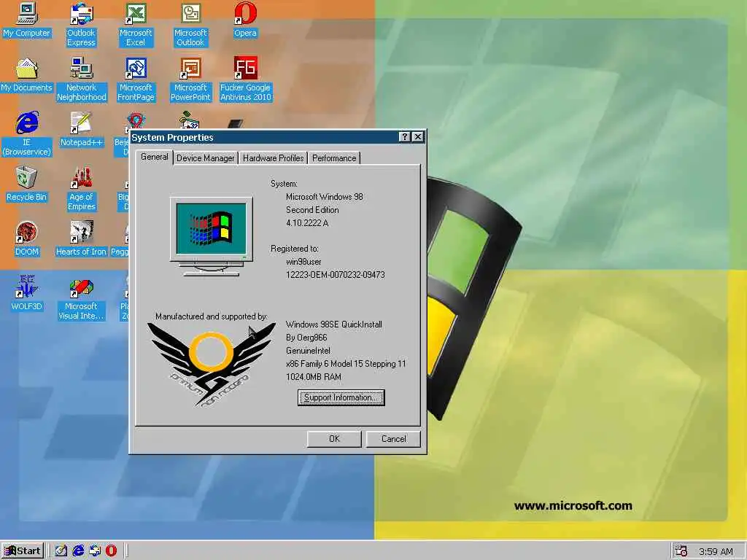Click Opera quick launch icon in taskbar
The image size is (747, 560).
click(111, 551)
